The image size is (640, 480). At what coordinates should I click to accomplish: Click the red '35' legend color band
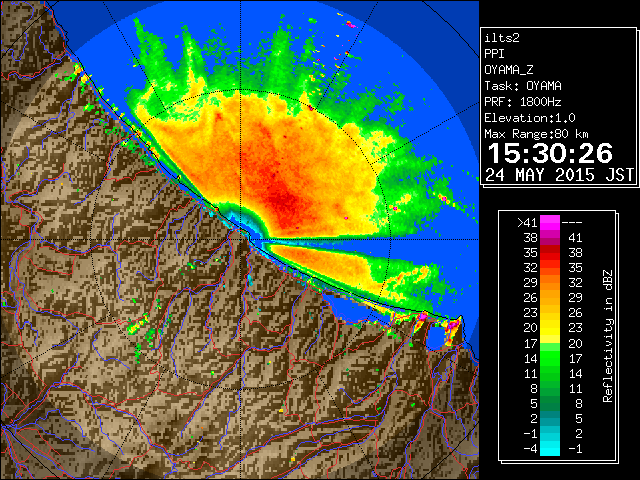click(550, 253)
